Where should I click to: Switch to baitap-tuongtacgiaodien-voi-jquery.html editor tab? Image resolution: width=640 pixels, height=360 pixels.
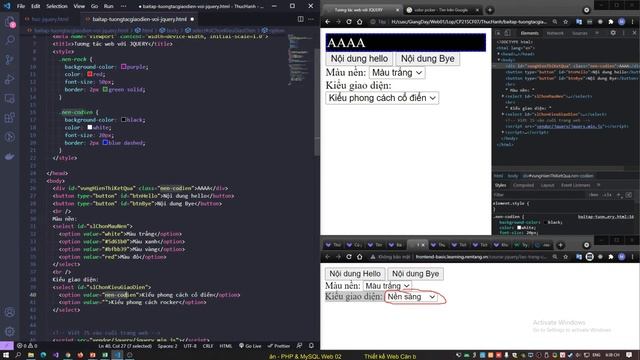coord(139,19)
